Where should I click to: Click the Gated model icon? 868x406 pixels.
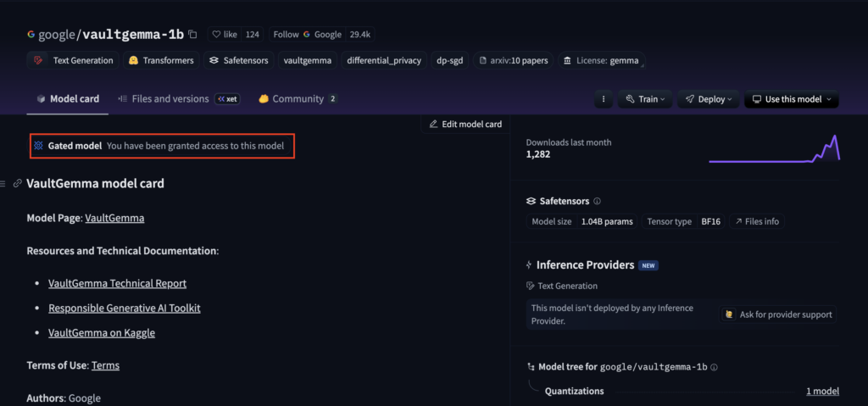point(38,146)
